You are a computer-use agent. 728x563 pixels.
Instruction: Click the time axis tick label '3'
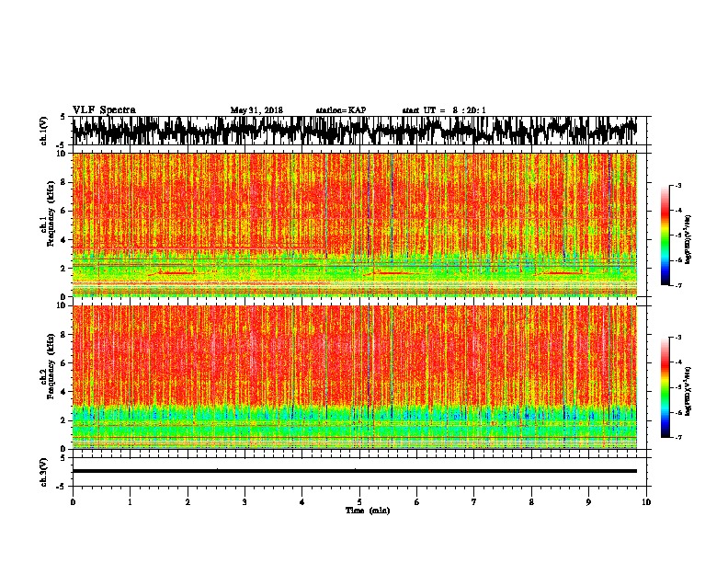[245, 502]
